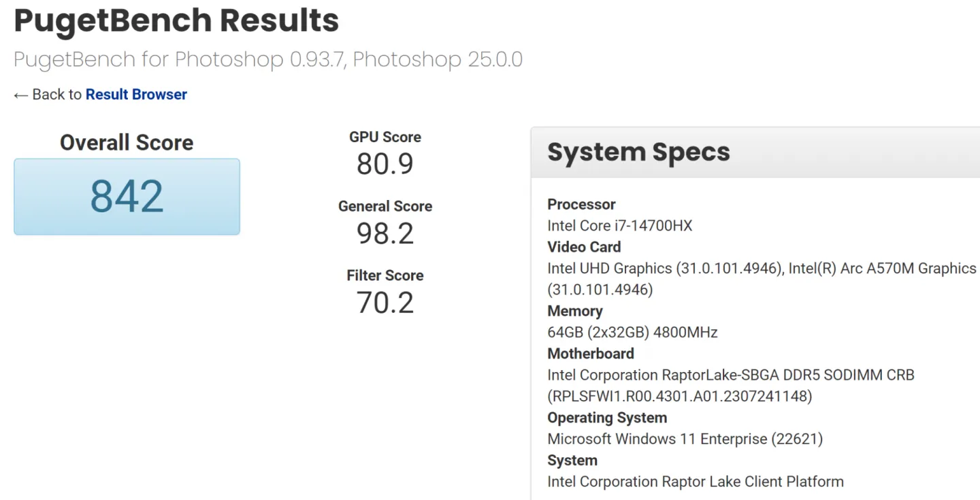Click the 98.2 general score value

(385, 233)
